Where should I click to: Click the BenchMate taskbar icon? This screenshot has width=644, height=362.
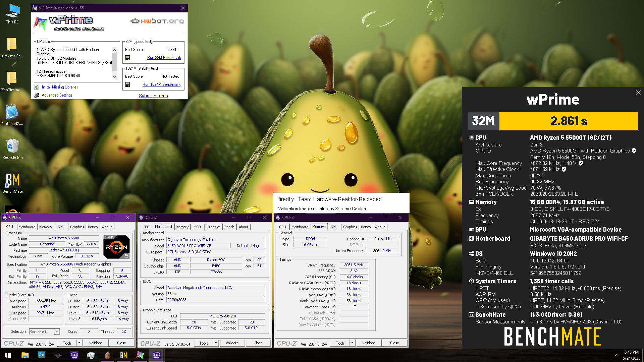[124, 355]
